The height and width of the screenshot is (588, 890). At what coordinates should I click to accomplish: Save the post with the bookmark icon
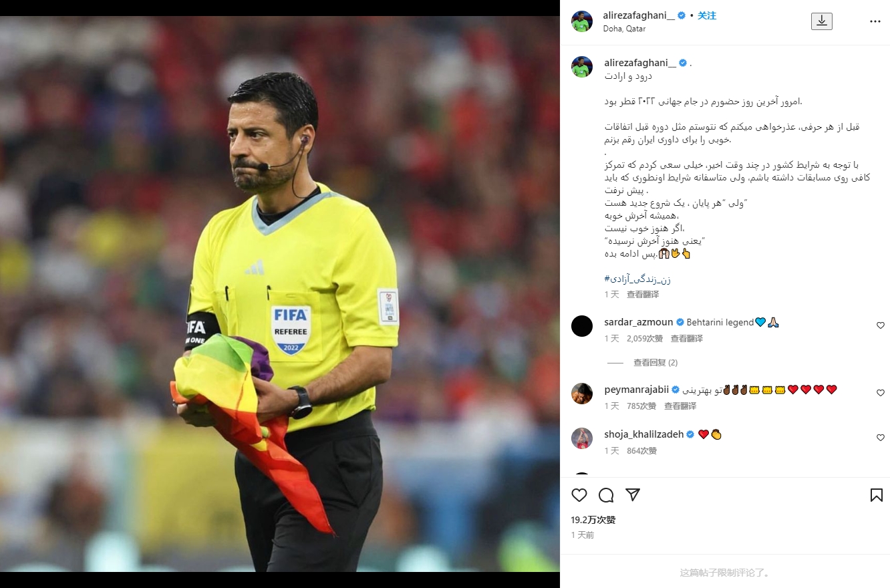pyautogui.click(x=877, y=495)
